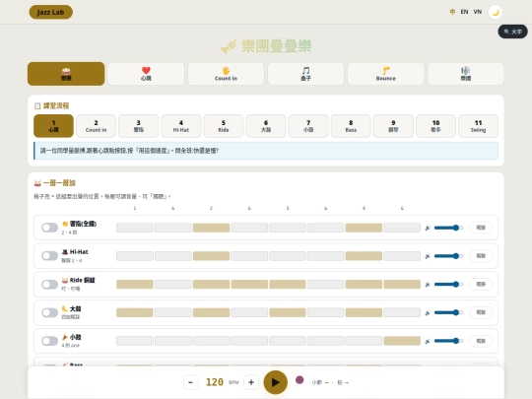Adjust the 大鼓 volume slider
This screenshot has width=532, height=399.
point(448,312)
